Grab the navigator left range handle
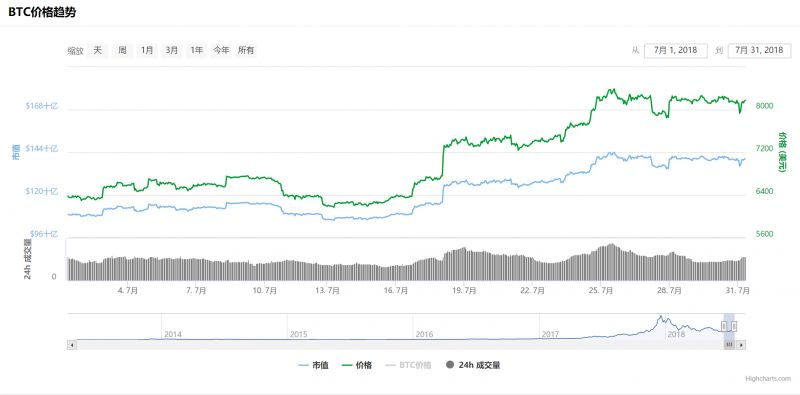800x395 pixels. (723, 326)
